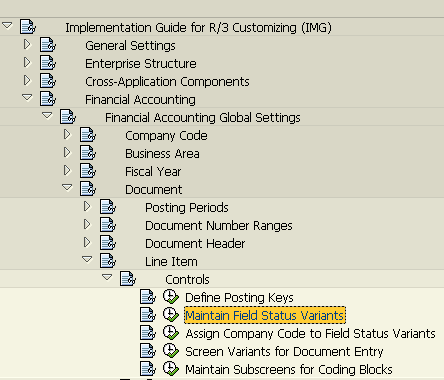Open documentation icon for Screen Variants row
This screenshot has height=380, width=444.
(148, 351)
